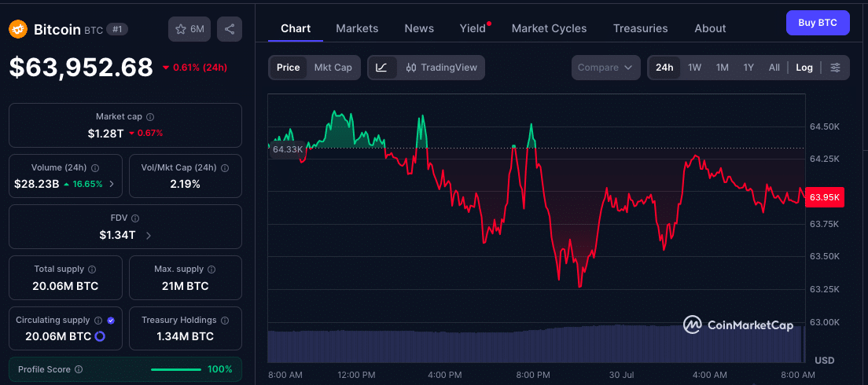Click Max. supply info icon

pos(212,269)
